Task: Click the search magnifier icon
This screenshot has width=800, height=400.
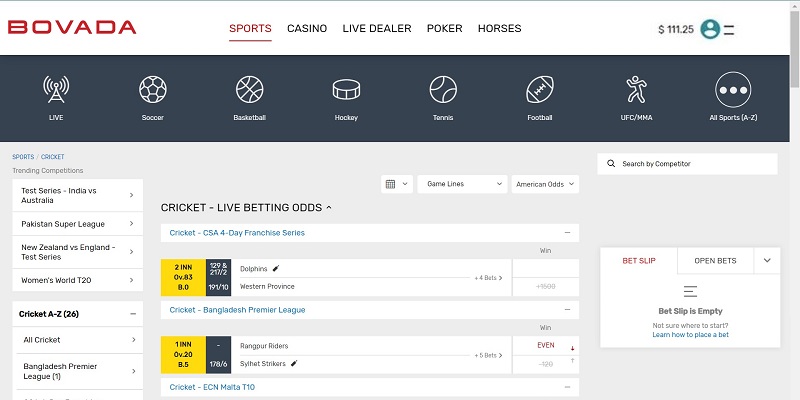Action: (x=611, y=164)
